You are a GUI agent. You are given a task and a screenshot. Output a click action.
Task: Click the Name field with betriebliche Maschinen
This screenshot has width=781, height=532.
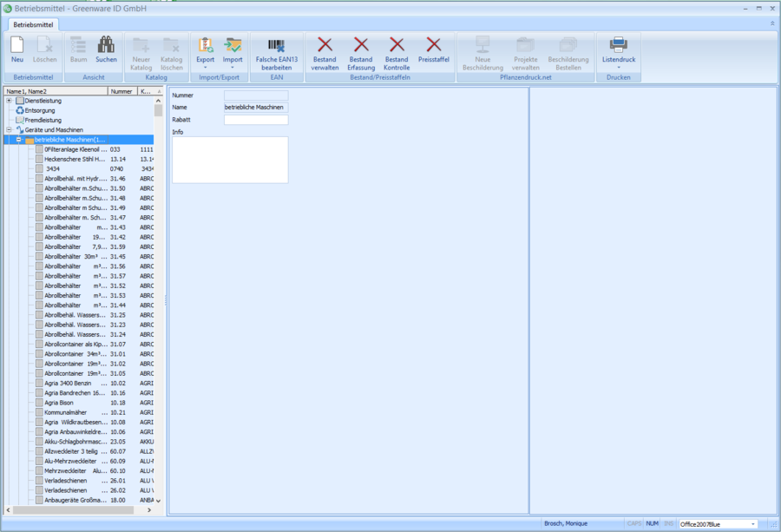tap(256, 107)
